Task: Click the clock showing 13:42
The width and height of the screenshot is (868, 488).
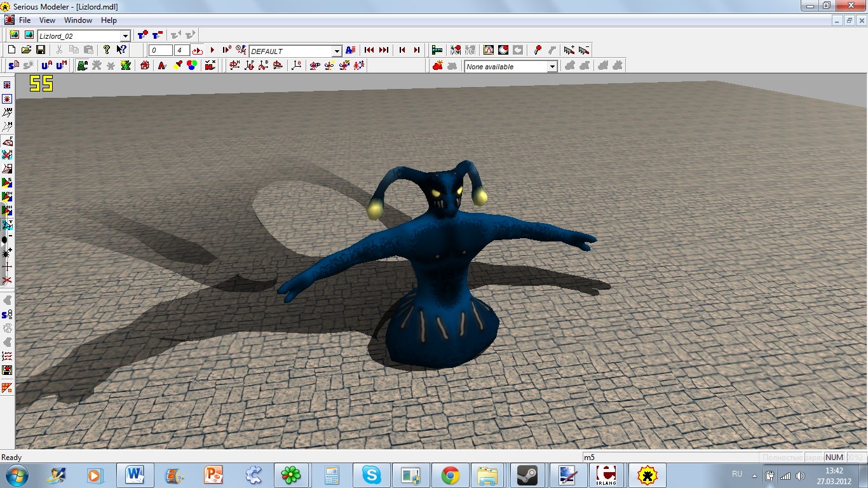Action: click(834, 471)
